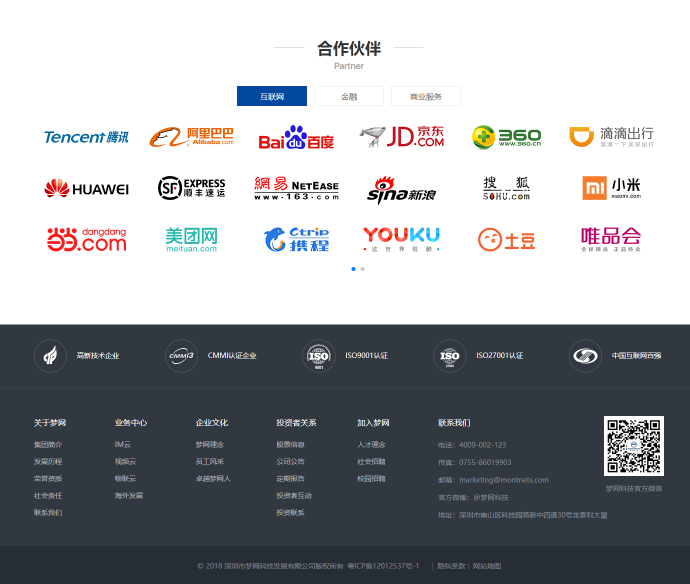Click the CMMI3 certification badge icon
The width and height of the screenshot is (690, 584).
click(181, 355)
